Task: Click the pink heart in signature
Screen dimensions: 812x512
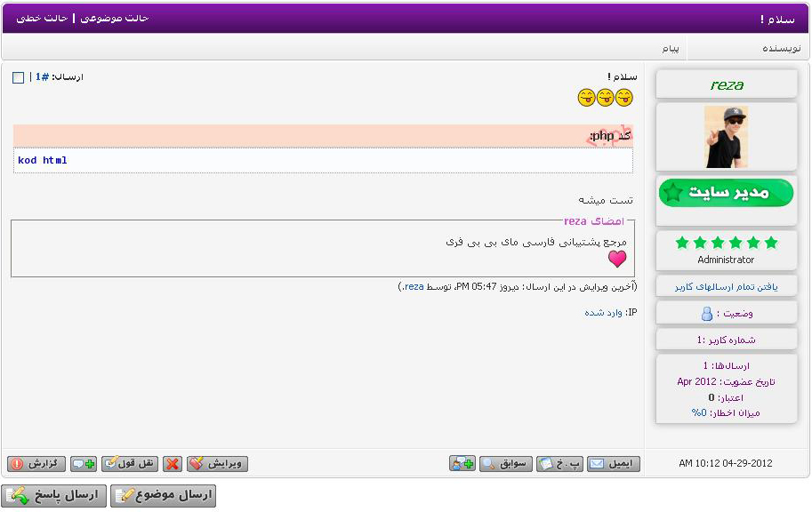Action: point(616,259)
